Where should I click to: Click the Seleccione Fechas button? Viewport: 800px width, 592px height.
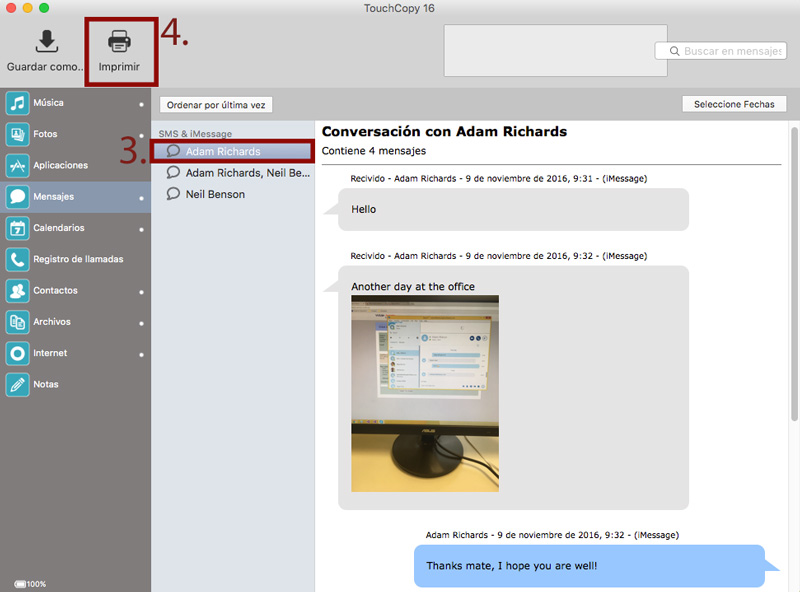click(x=734, y=104)
